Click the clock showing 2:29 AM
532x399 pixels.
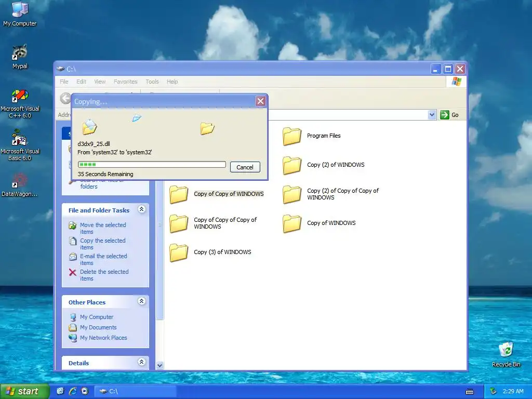coord(513,392)
